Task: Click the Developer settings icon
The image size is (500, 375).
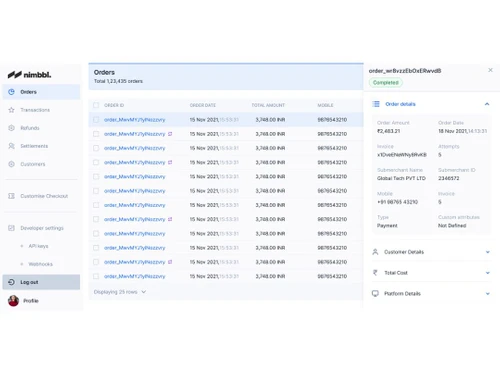Action: pyautogui.click(x=11, y=228)
